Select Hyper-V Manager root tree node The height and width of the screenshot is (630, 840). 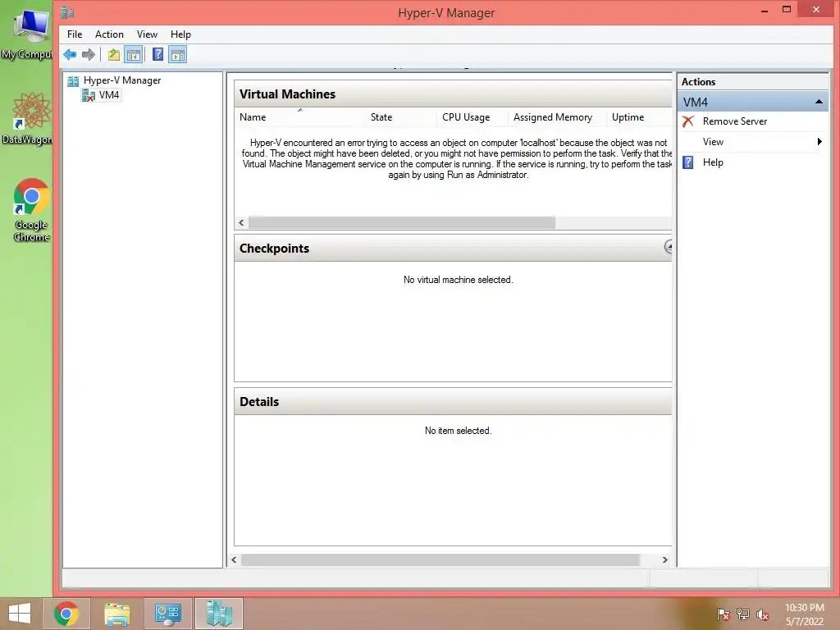[x=121, y=80]
